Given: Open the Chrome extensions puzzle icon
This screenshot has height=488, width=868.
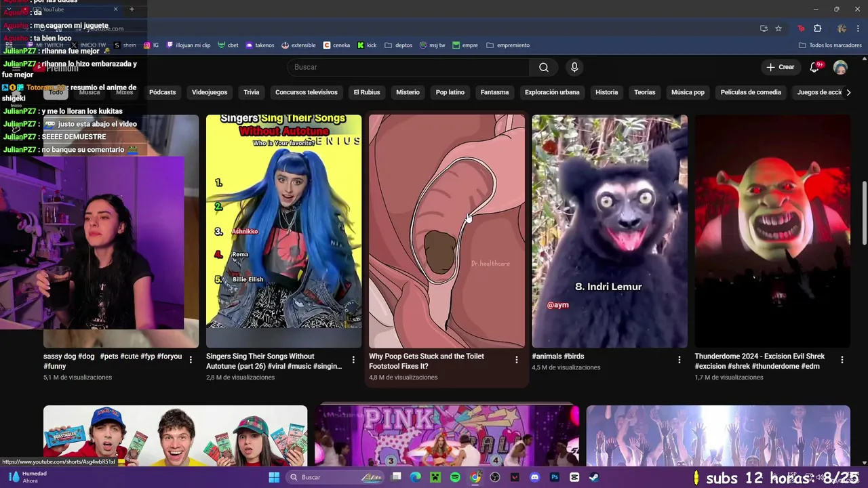Looking at the screenshot, I should (818, 28).
